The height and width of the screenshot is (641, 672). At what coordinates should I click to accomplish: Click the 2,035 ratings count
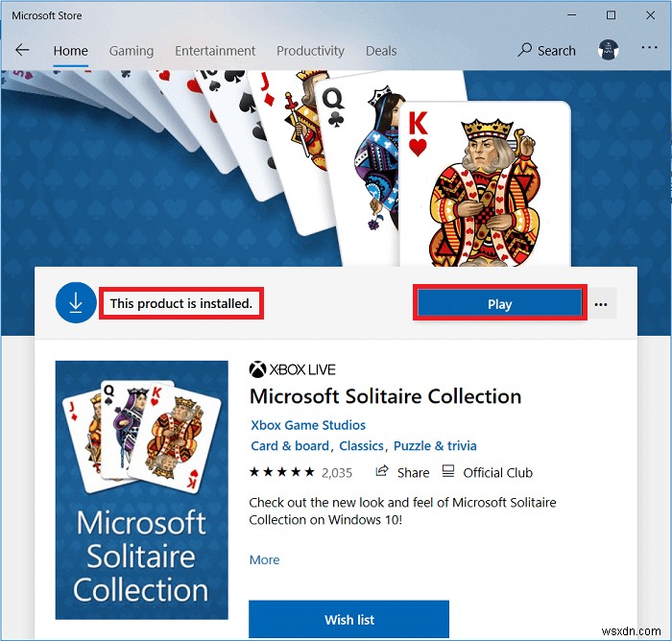[337, 473]
